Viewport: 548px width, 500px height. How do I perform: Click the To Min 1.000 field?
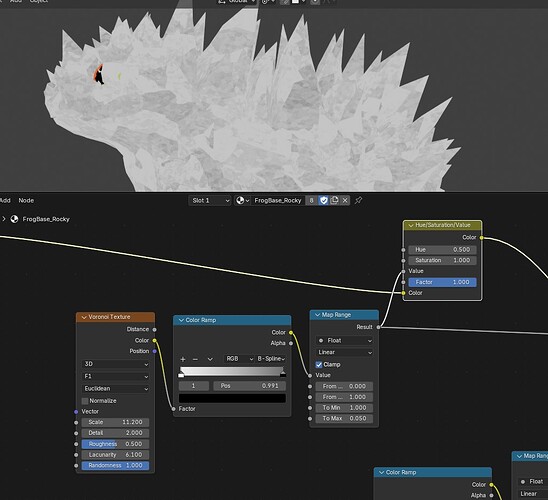344,408
